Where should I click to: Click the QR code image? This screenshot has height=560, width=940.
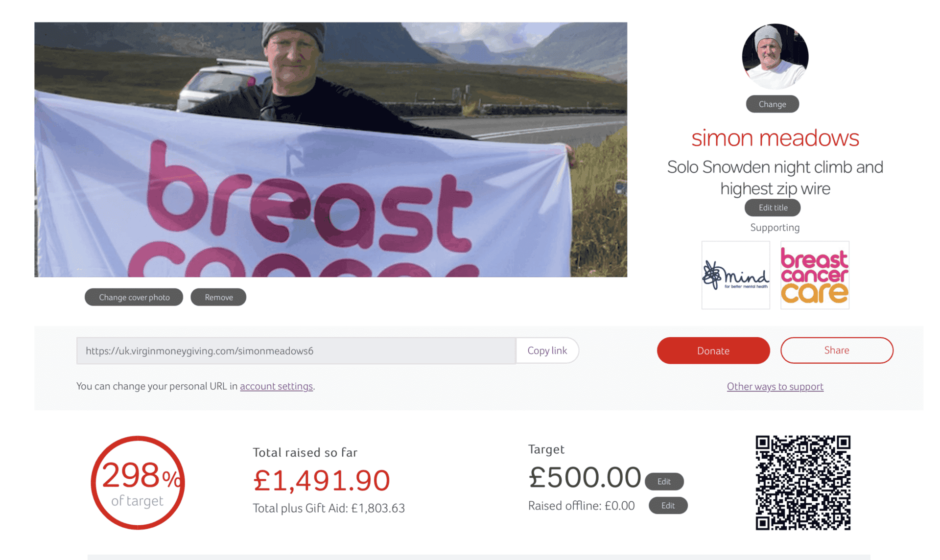pyautogui.click(x=803, y=483)
